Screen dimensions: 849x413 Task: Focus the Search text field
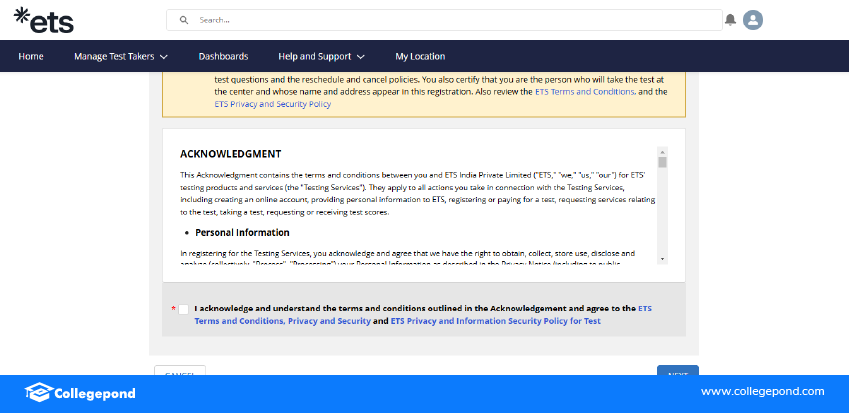click(x=450, y=20)
